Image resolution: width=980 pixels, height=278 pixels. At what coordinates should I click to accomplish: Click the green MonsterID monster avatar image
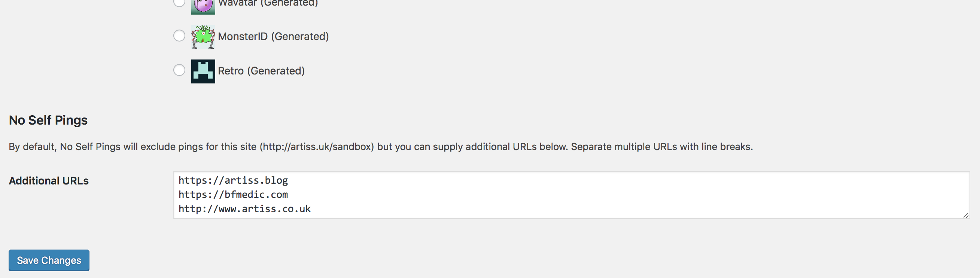pyautogui.click(x=203, y=37)
